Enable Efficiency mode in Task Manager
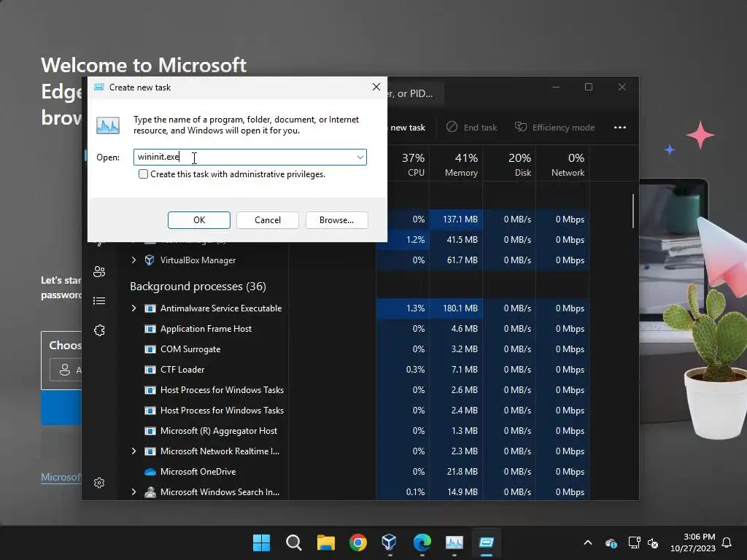This screenshot has width=747, height=560. click(x=554, y=127)
